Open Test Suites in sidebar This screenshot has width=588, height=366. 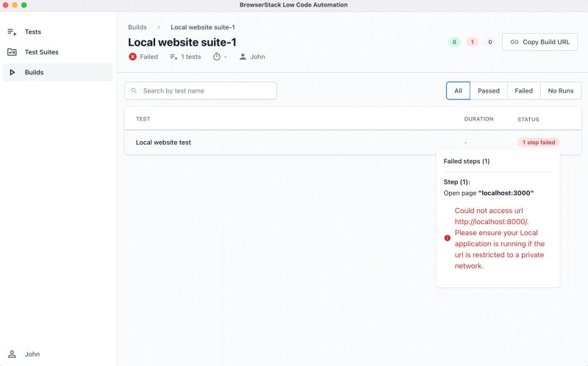click(x=58, y=52)
